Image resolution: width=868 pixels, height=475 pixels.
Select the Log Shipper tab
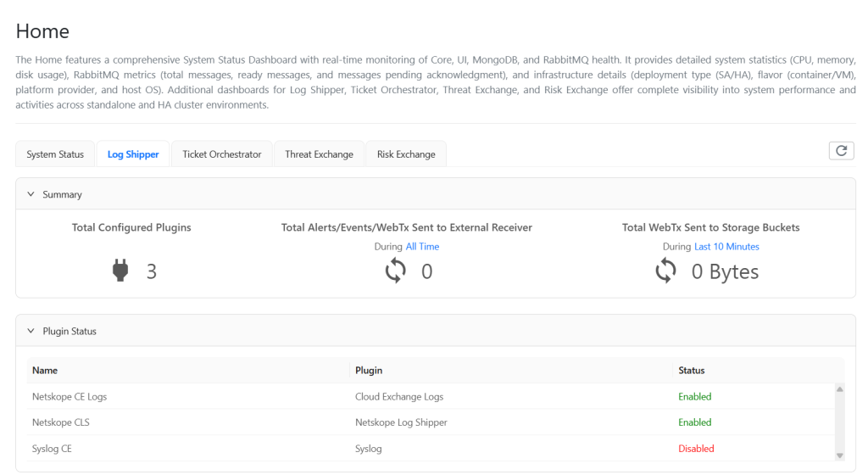tap(133, 154)
